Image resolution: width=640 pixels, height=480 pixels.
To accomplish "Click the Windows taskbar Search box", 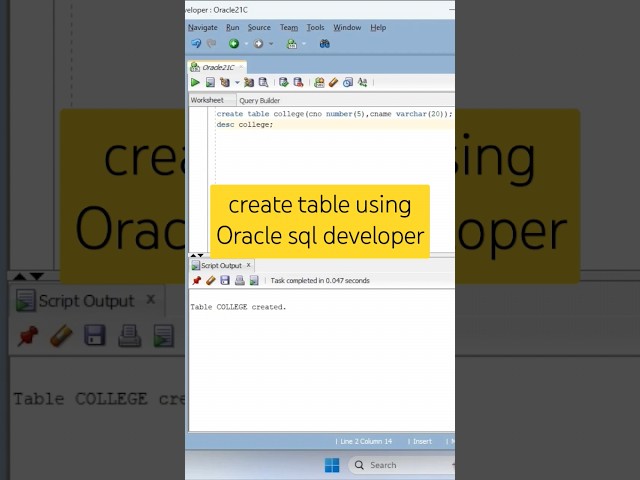I will (x=402, y=465).
